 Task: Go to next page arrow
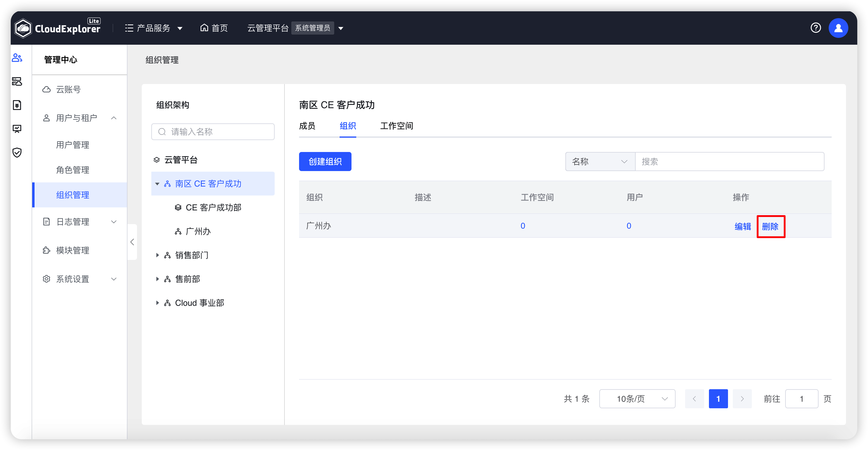(742, 399)
